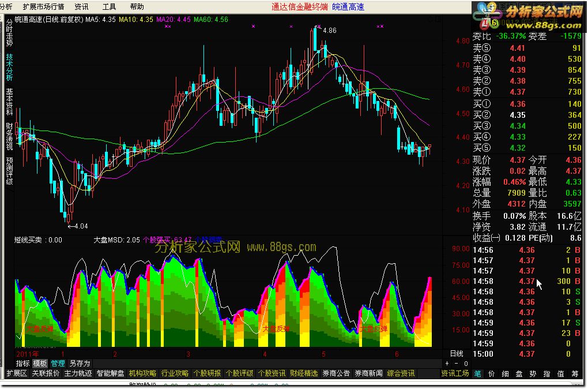The height and width of the screenshot is (389, 588).
Task: Open the 机构攻略 tab
Action: point(142,373)
